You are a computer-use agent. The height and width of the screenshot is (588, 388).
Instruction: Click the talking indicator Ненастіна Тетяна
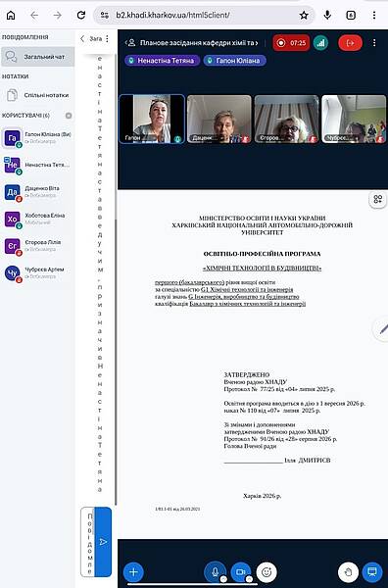click(x=162, y=61)
